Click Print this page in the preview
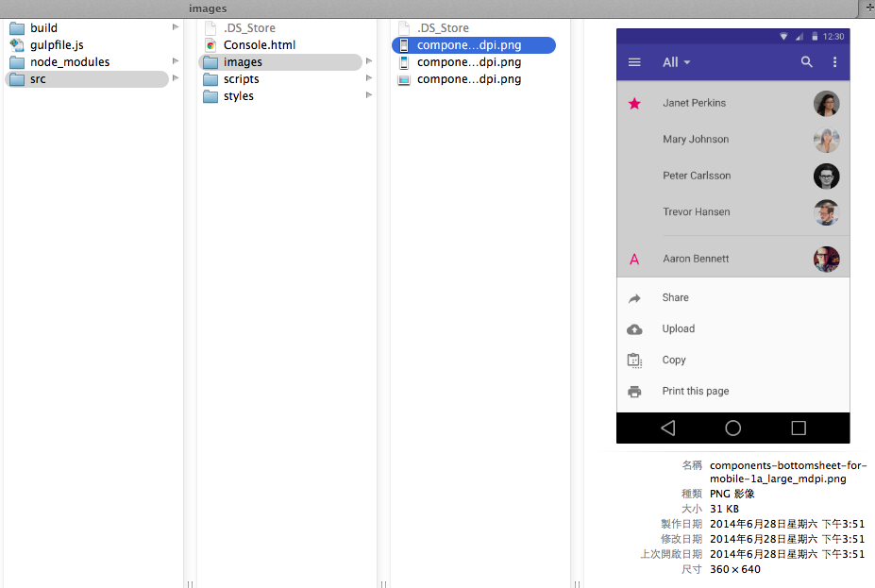The height and width of the screenshot is (588, 875). pos(695,391)
